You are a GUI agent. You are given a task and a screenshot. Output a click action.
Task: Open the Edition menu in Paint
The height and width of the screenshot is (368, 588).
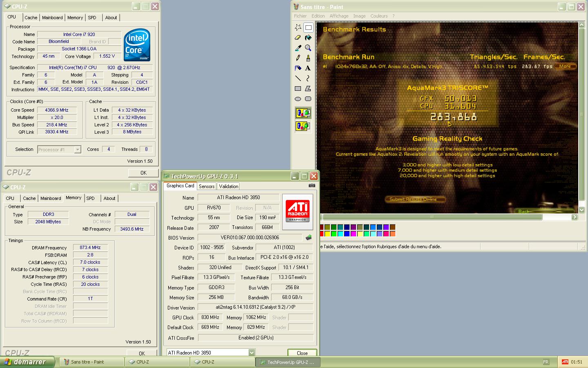tap(318, 16)
